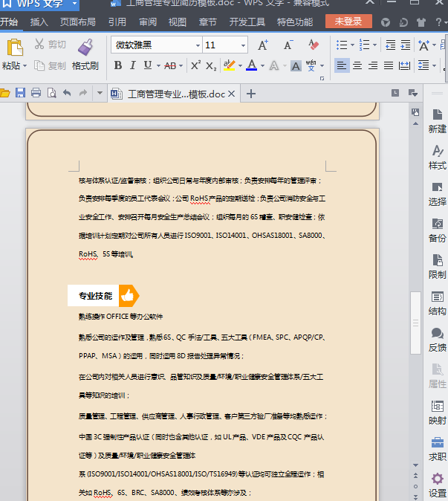The width and height of the screenshot is (448, 501).
Task: Apply superscript X² formatting
Action: click(x=195, y=65)
